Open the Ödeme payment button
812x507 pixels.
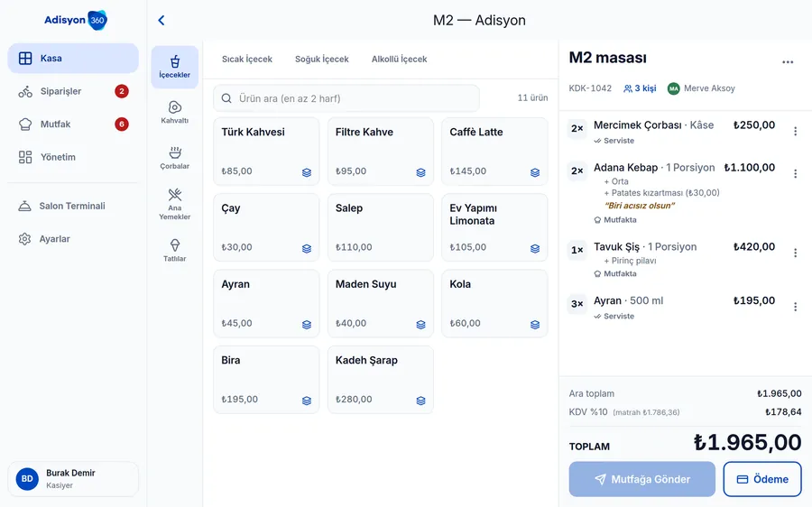[762, 479]
